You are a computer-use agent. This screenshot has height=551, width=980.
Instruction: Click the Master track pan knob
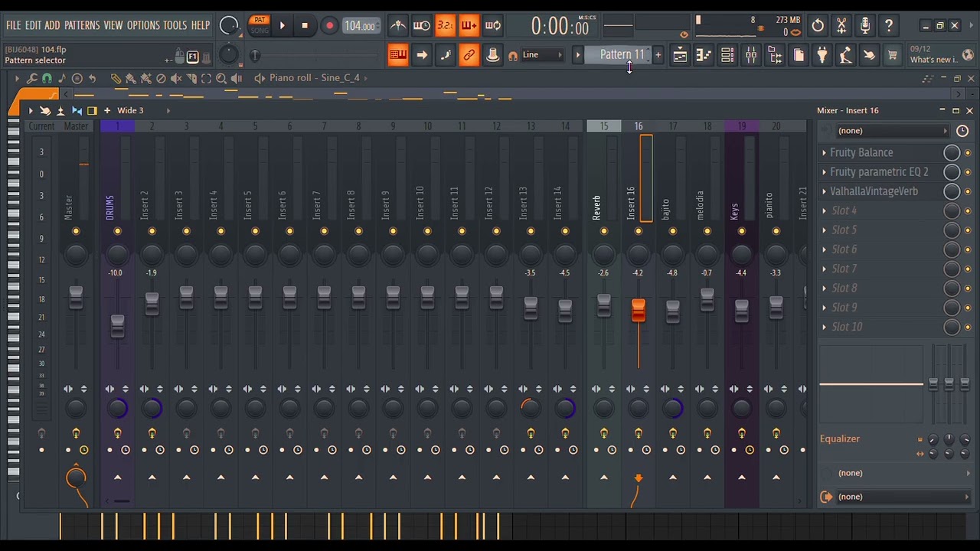(x=76, y=253)
